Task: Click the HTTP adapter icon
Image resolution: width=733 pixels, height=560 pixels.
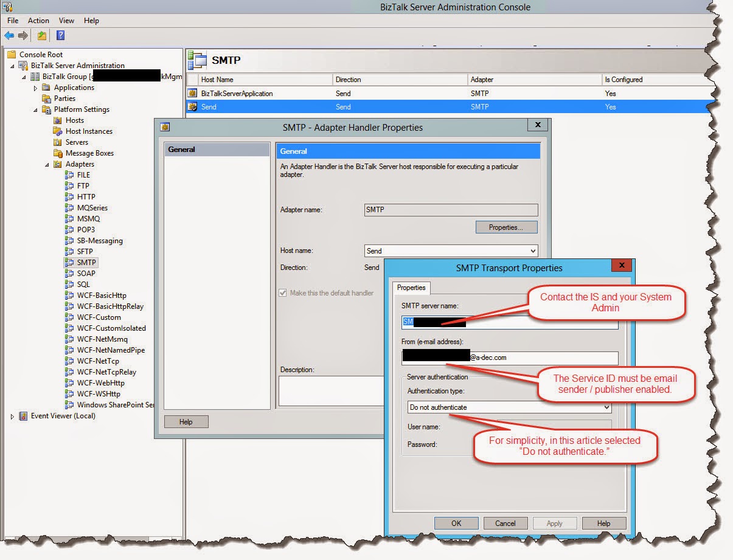Action: click(69, 197)
